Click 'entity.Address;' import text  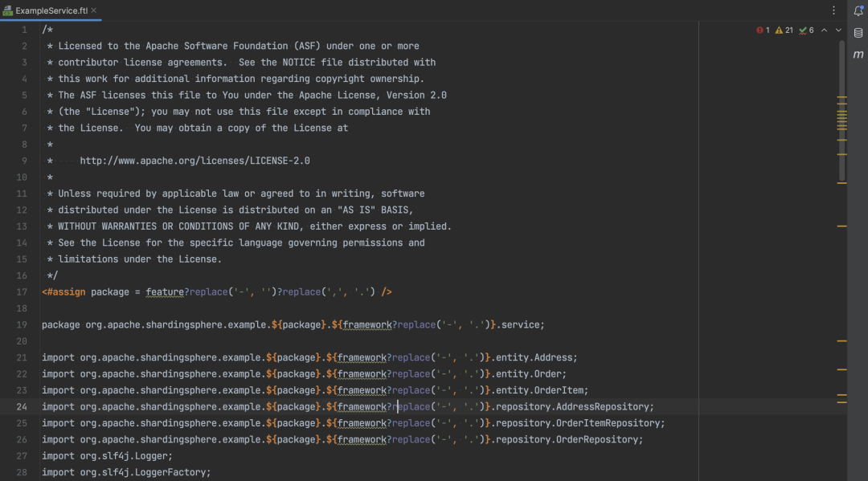536,357
